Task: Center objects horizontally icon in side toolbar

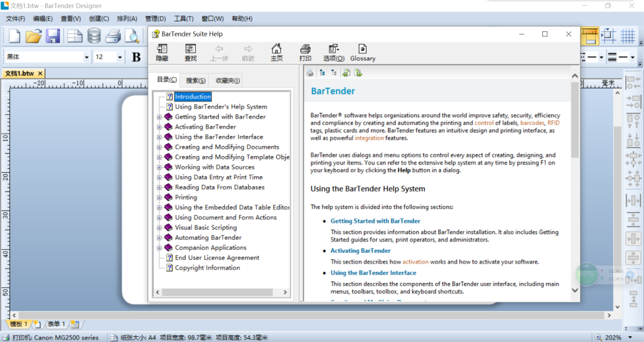Action: [633, 160]
